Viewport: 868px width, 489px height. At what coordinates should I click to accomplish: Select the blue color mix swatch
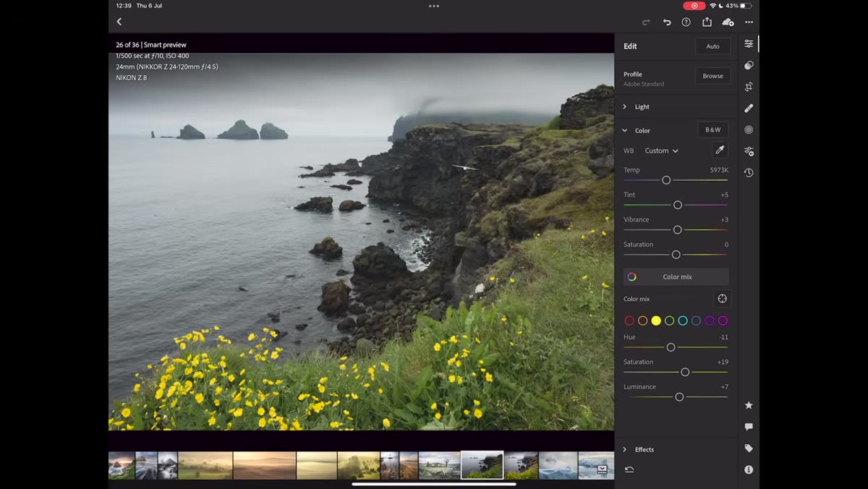point(696,320)
